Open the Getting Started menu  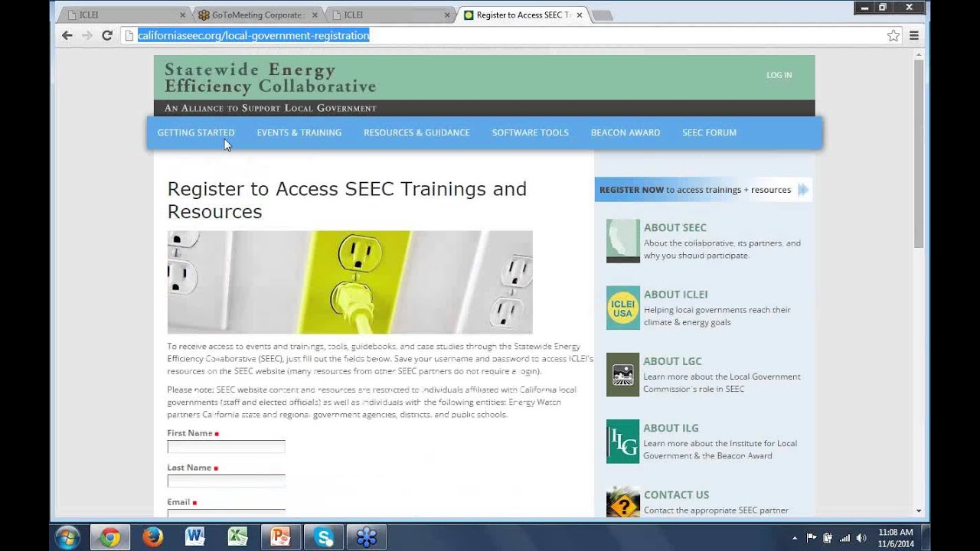tap(196, 132)
